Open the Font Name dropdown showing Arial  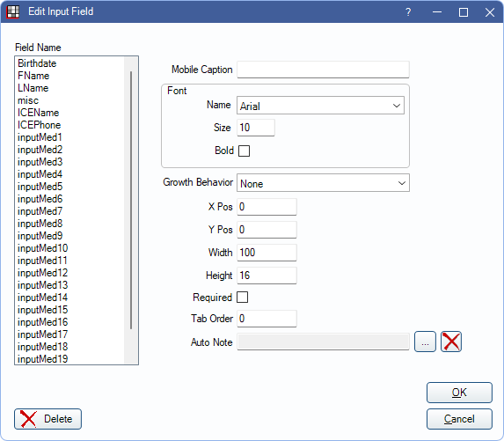pos(320,106)
